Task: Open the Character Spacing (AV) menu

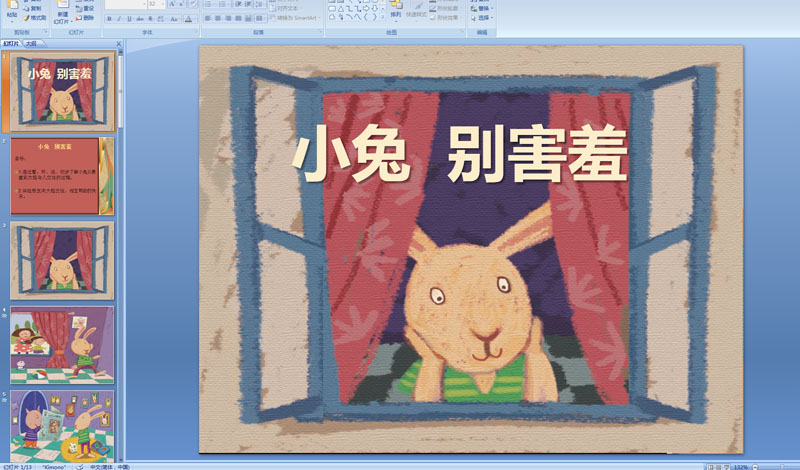Action: (161, 19)
